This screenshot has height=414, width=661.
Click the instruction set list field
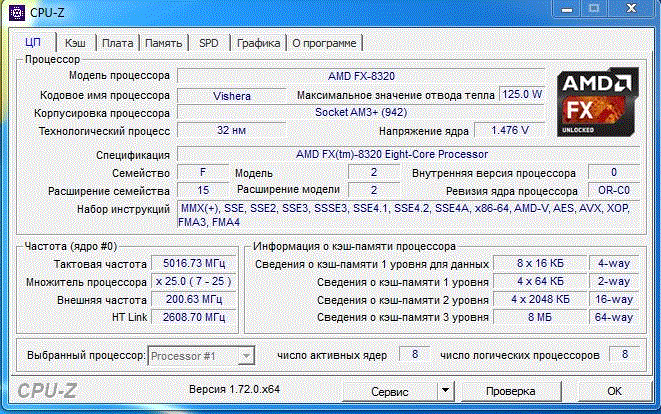pyautogui.click(x=408, y=215)
